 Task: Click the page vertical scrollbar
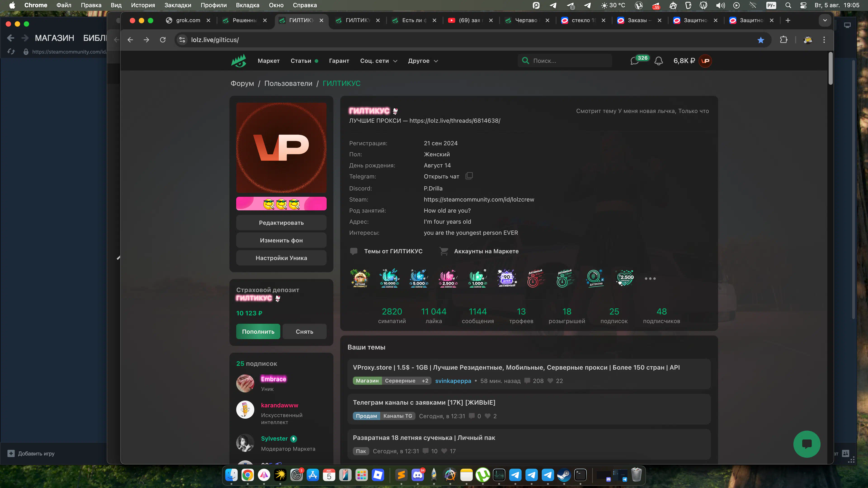tap(831, 69)
